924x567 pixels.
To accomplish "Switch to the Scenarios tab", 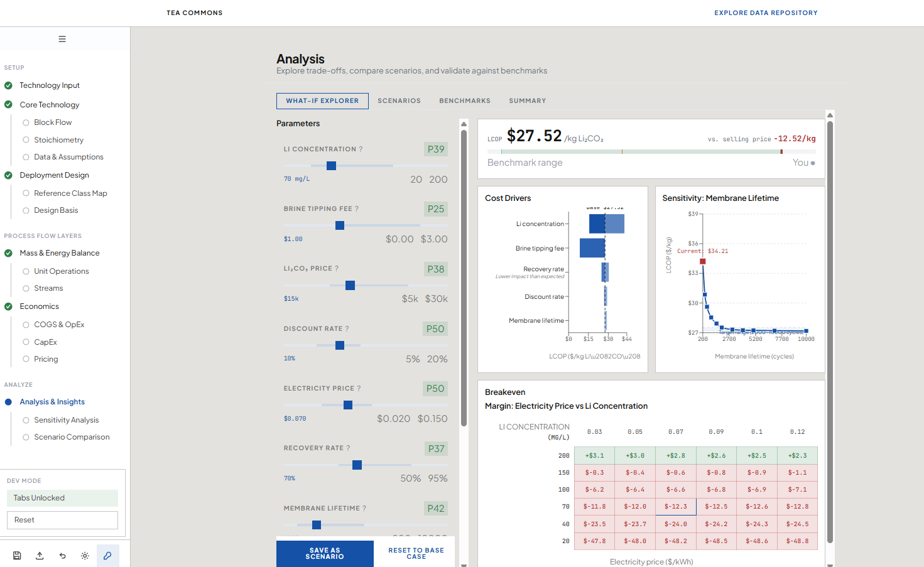I will click(x=399, y=100).
